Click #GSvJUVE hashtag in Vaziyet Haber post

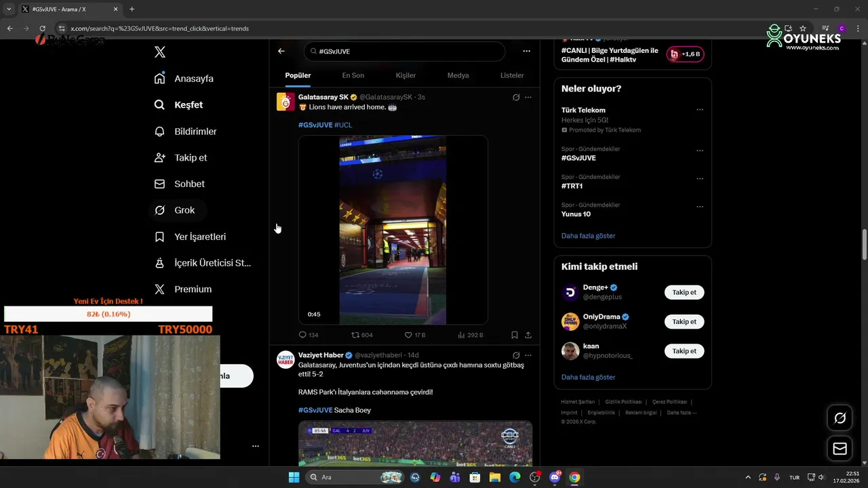(315, 410)
